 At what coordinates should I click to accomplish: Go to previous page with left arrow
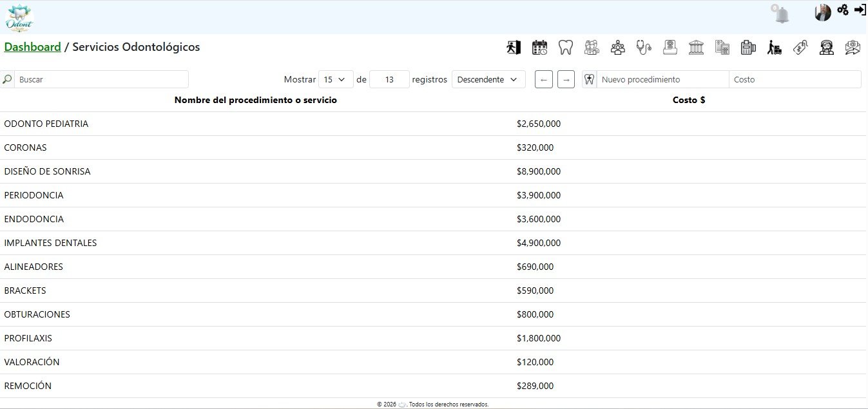[543, 79]
